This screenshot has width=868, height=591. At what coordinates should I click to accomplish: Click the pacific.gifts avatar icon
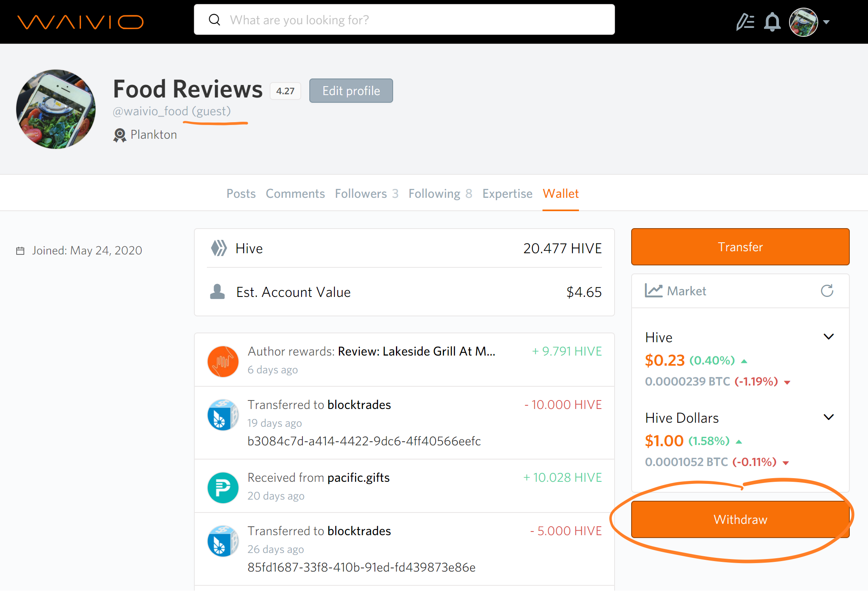[223, 487]
